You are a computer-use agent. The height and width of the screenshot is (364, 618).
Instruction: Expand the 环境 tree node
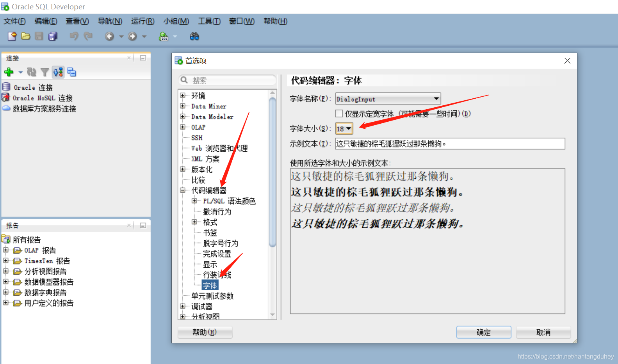pyautogui.click(x=182, y=95)
